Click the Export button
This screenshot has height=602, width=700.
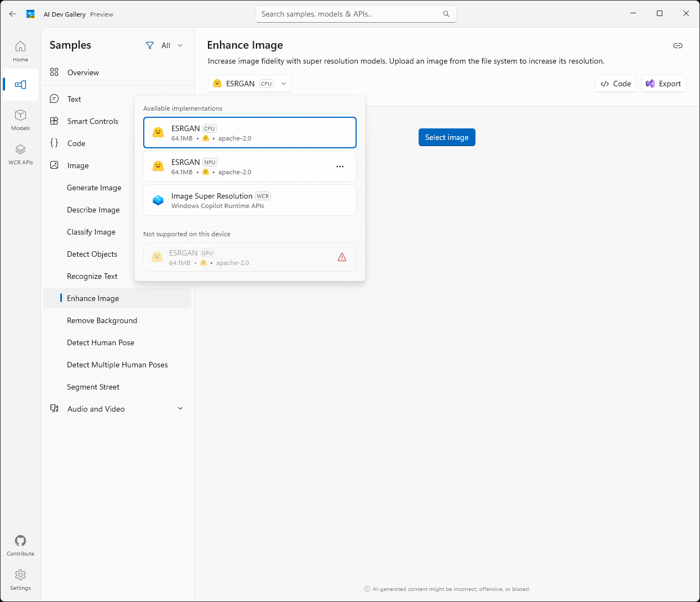(663, 84)
